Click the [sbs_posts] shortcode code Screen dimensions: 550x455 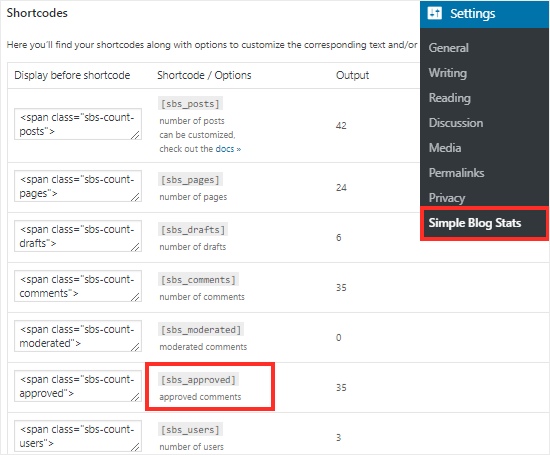[x=190, y=104]
